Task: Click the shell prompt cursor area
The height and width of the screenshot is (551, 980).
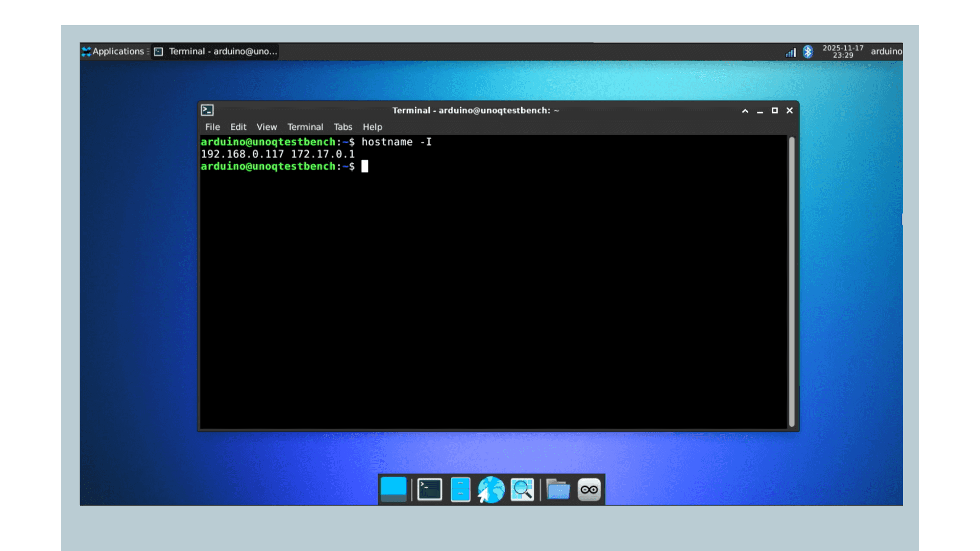Action: pyautogui.click(x=364, y=166)
